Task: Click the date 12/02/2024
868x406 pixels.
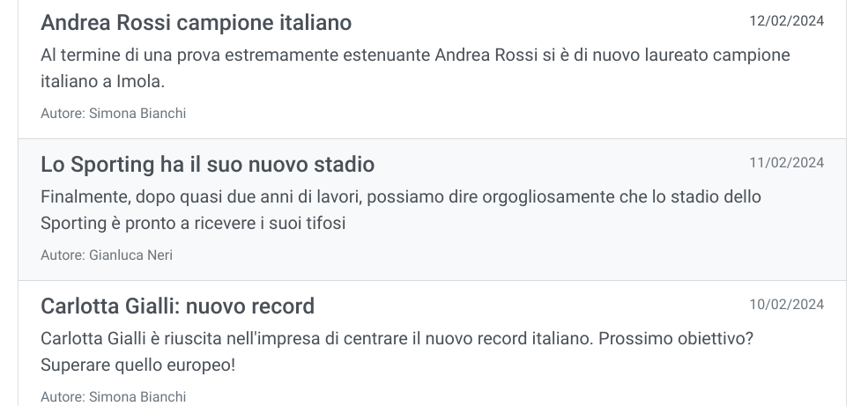Action: pos(786,21)
